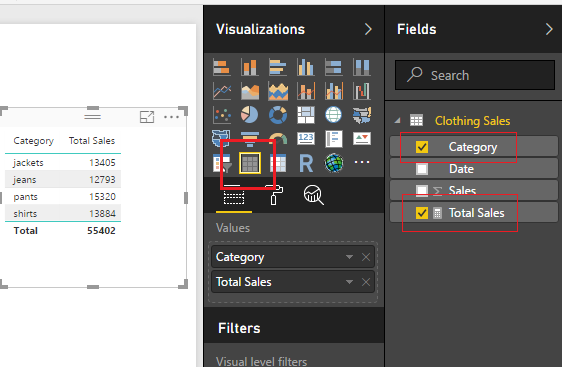Uncheck the Category field checkbox
Viewport: 562px width, 367px height.
(422, 147)
